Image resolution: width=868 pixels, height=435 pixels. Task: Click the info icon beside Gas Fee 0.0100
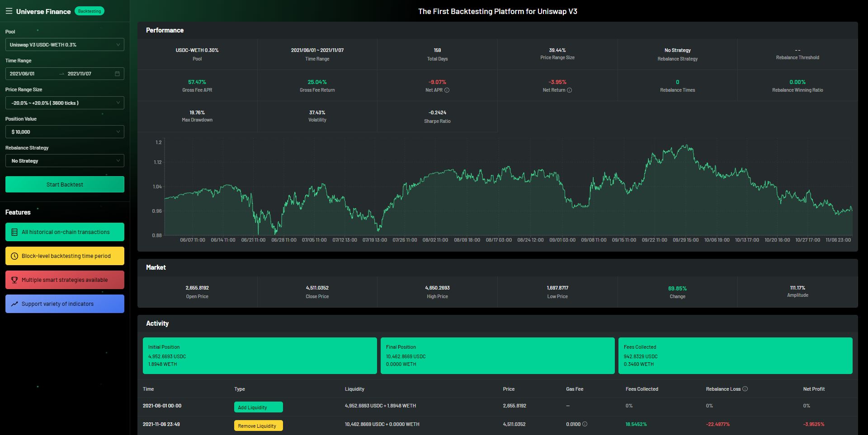coord(585,424)
